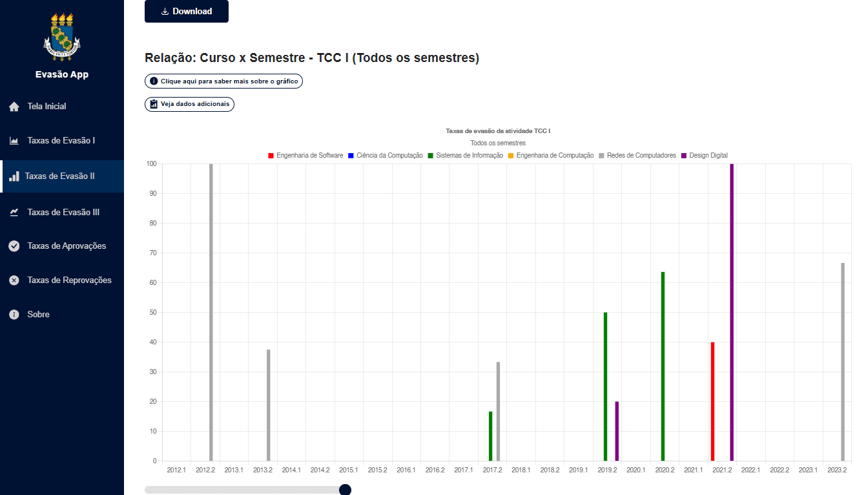Viewport: 868px width, 495px height.
Task: Click the bar chart icon for Taxas de Evasão II
Action: click(14, 176)
